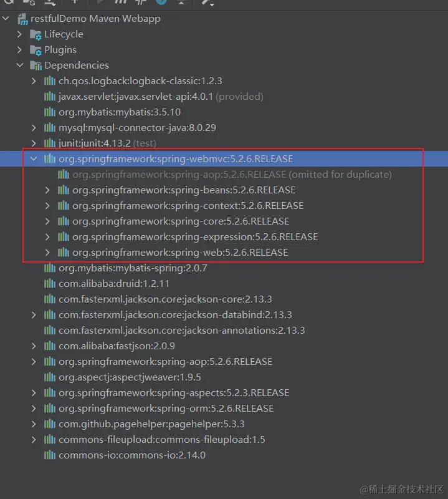Click library icon of spring-web:5.2.6.RELEASE
The height and width of the screenshot is (499, 448).
point(64,253)
